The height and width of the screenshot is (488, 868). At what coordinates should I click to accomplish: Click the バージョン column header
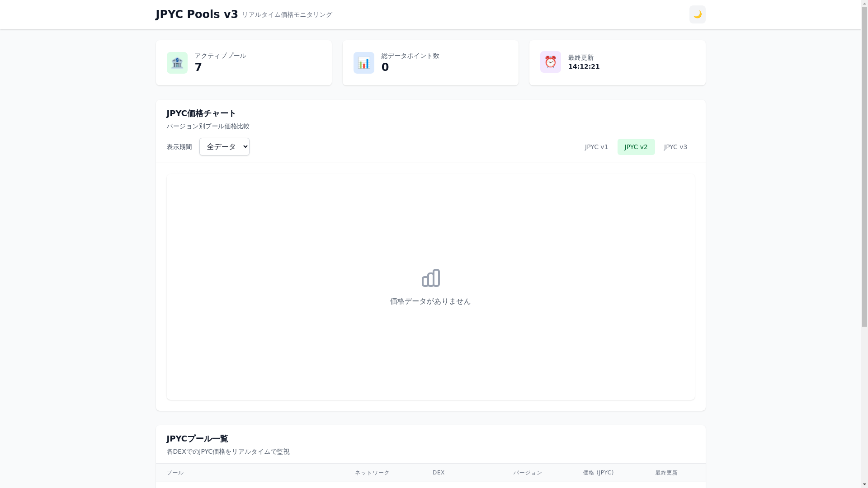(x=528, y=473)
